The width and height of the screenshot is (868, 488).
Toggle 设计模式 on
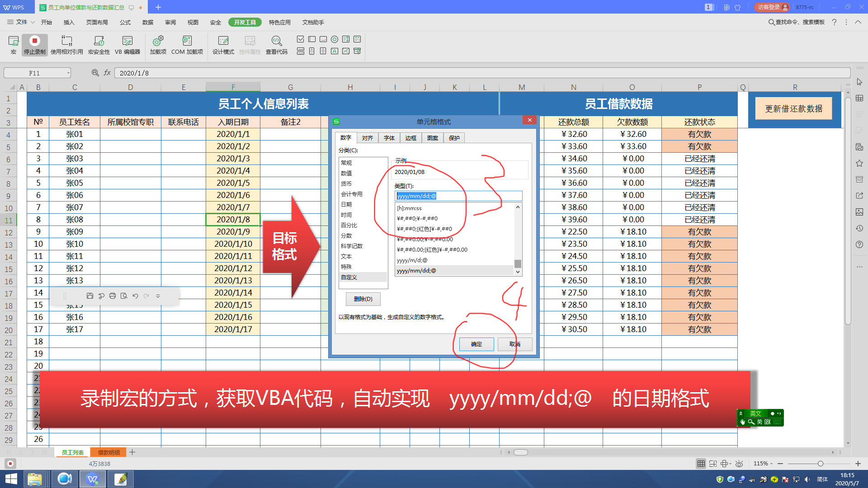tap(223, 44)
